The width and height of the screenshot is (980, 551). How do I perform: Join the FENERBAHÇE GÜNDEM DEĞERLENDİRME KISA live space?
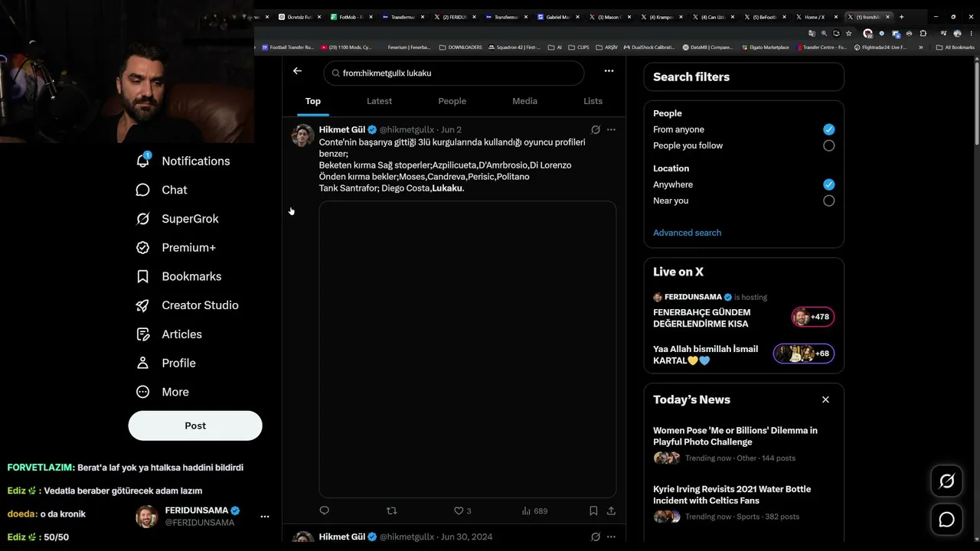click(743, 311)
